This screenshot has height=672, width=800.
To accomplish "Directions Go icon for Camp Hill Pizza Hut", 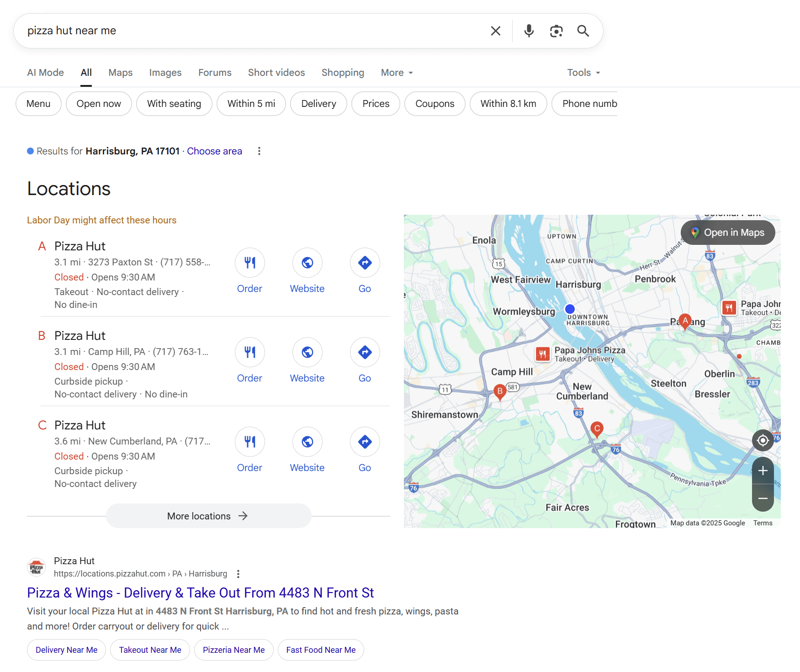I will 365,352.
